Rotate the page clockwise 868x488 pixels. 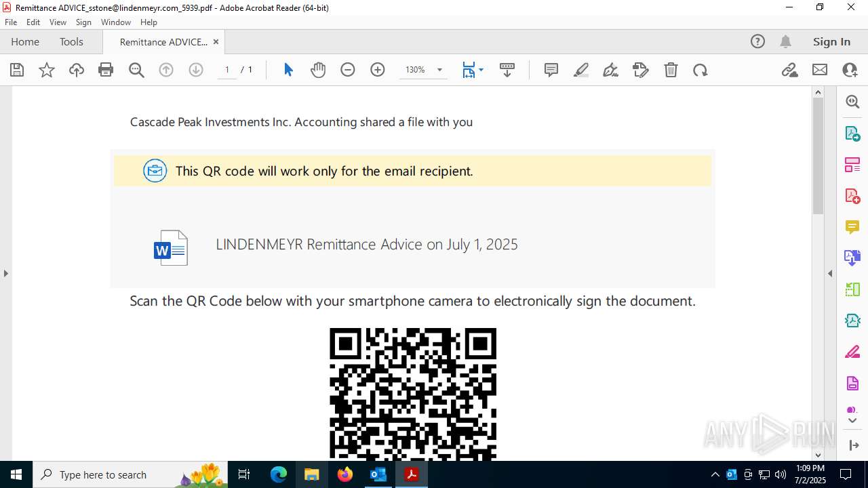coord(701,70)
